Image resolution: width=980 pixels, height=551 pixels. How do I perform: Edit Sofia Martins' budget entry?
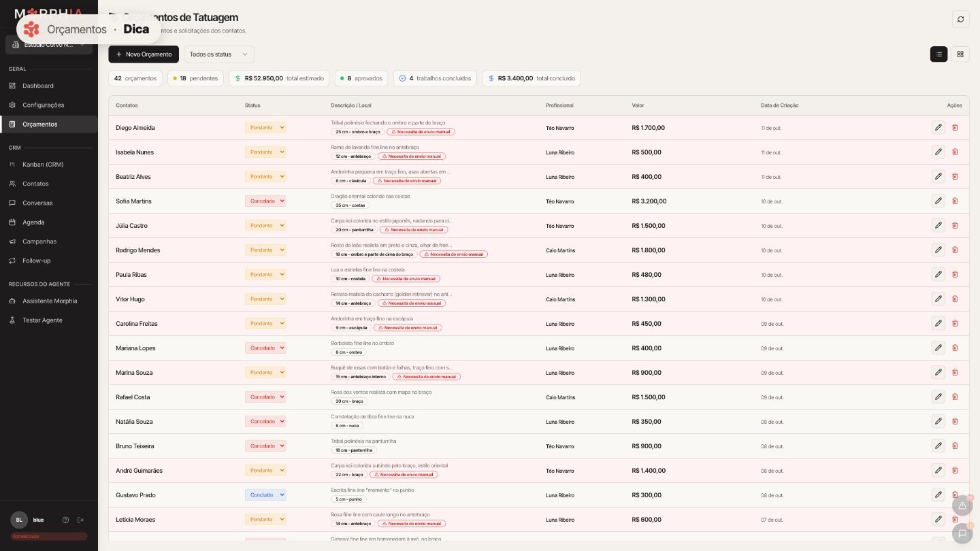[x=938, y=201]
